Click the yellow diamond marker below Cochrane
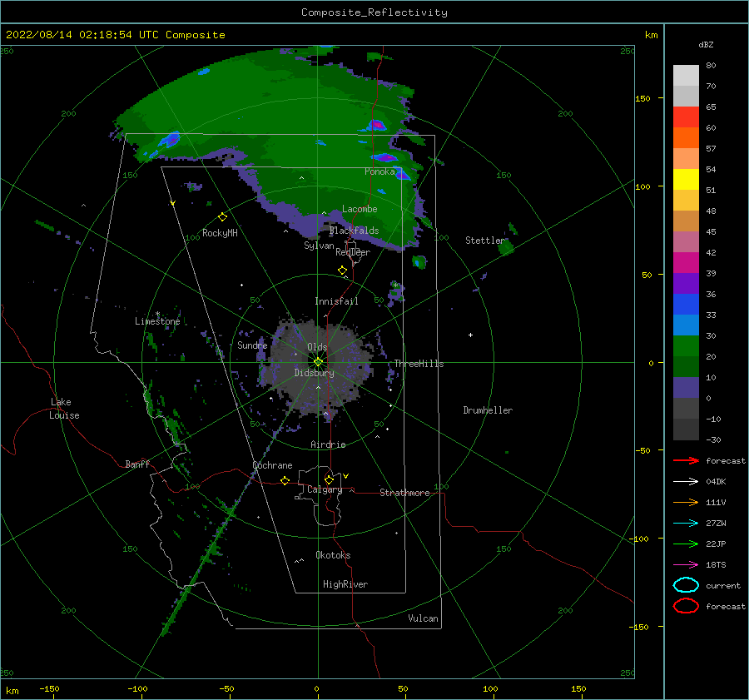The width and height of the screenshot is (749, 700). [285, 481]
